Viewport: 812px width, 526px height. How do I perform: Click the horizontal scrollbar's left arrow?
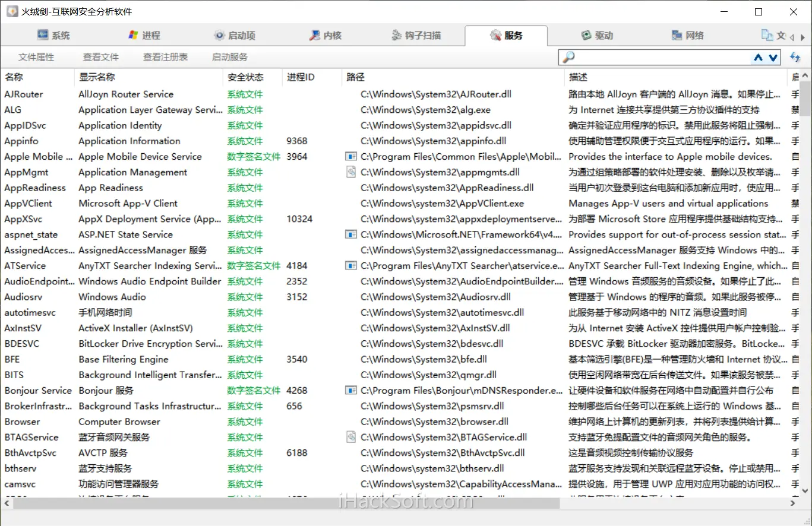(7, 503)
